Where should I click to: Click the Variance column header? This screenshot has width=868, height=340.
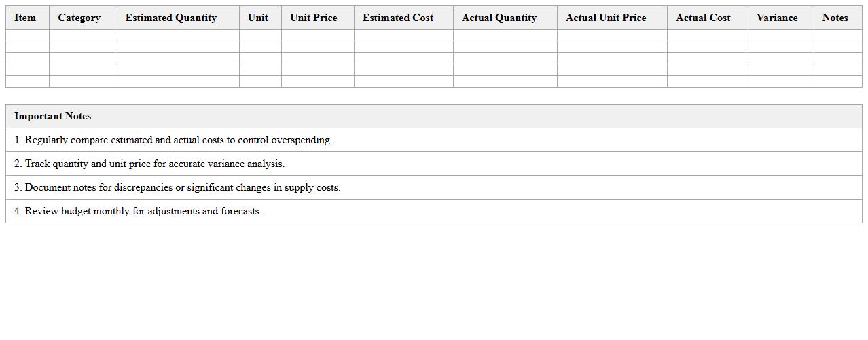777,18
